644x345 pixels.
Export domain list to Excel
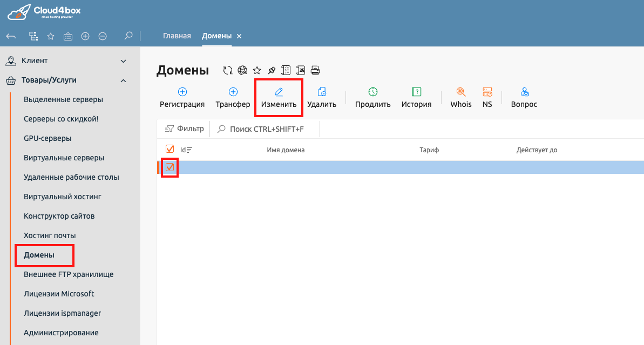[x=300, y=70]
